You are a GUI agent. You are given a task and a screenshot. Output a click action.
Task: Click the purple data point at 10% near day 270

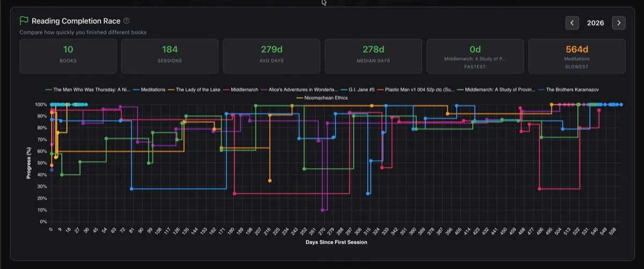pyautogui.click(x=323, y=210)
